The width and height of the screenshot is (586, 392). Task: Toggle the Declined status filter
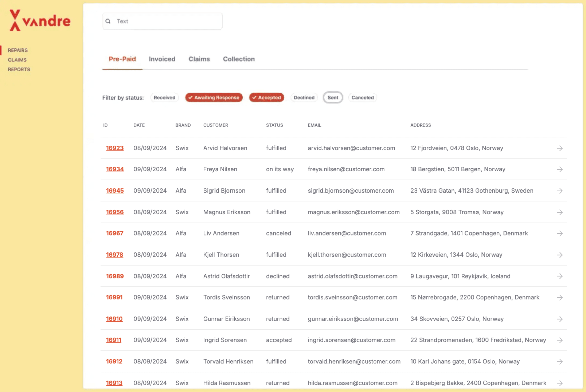[x=304, y=98]
